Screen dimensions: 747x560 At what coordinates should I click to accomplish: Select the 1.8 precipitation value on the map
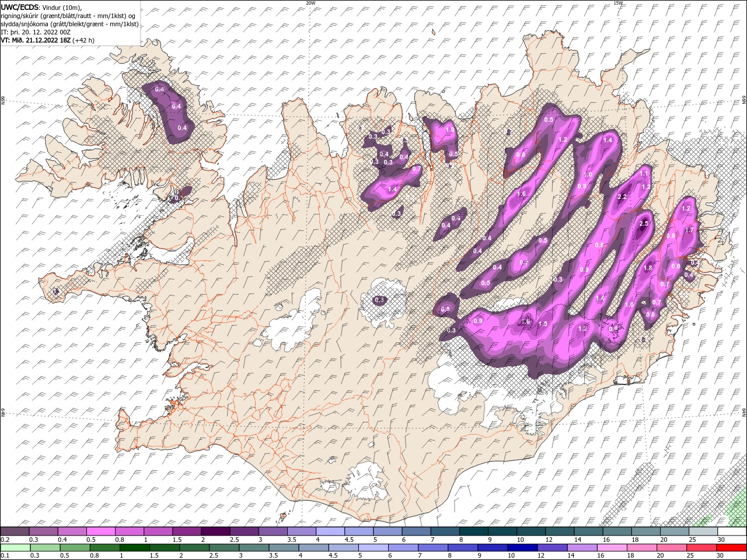(648, 268)
